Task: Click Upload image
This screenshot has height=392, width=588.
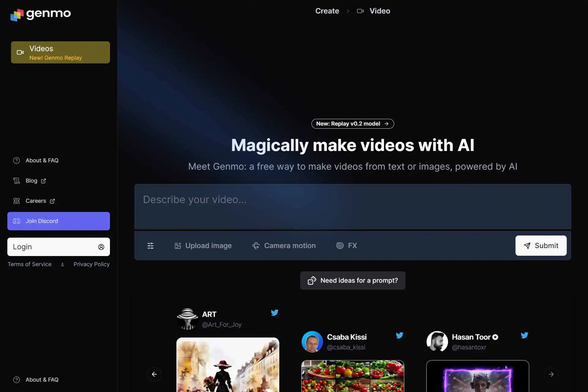Action: (203, 246)
